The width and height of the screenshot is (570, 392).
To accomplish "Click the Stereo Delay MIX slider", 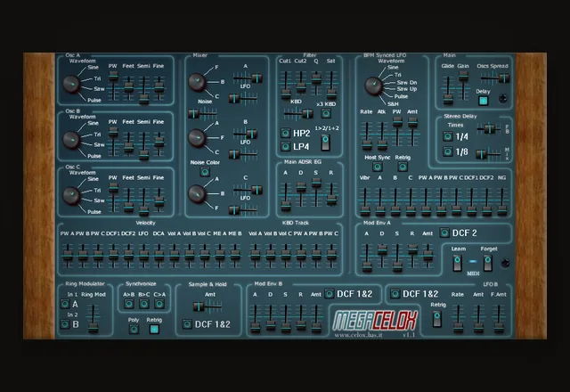I will pos(488,154).
